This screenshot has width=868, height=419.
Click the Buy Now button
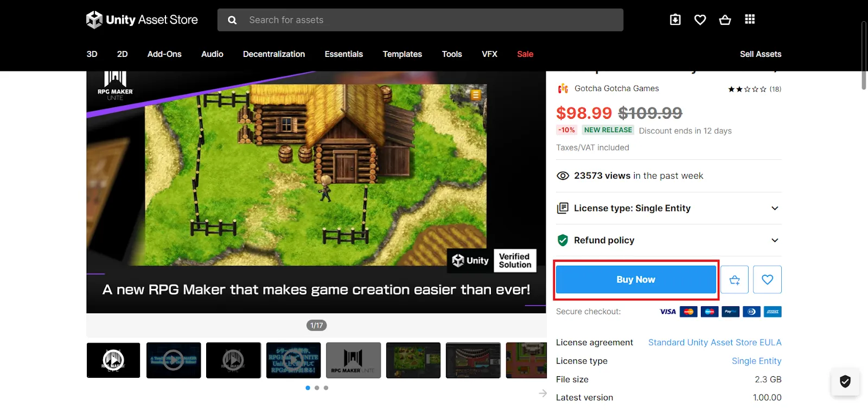pos(636,280)
